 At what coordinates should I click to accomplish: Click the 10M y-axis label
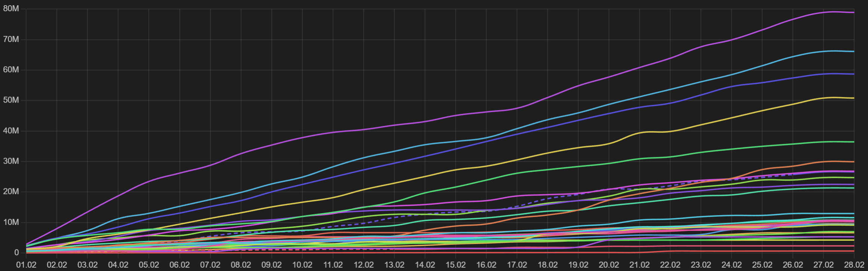pos(11,222)
